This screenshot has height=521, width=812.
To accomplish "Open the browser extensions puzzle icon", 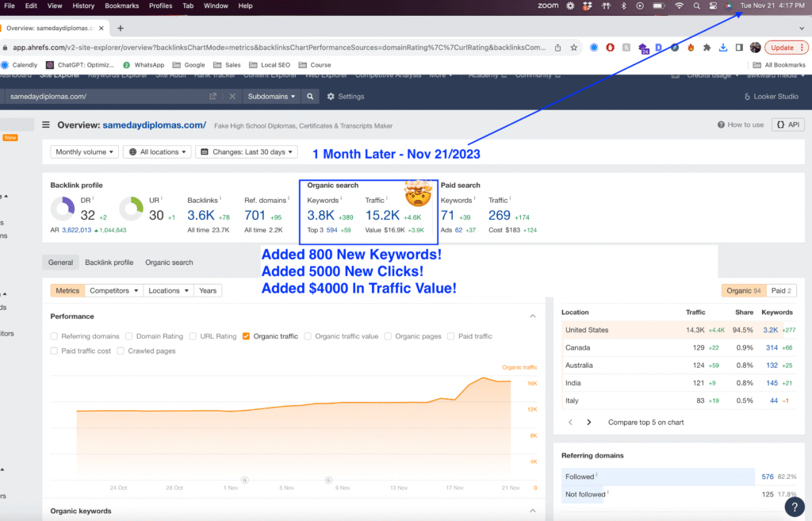I will tap(707, 48).
